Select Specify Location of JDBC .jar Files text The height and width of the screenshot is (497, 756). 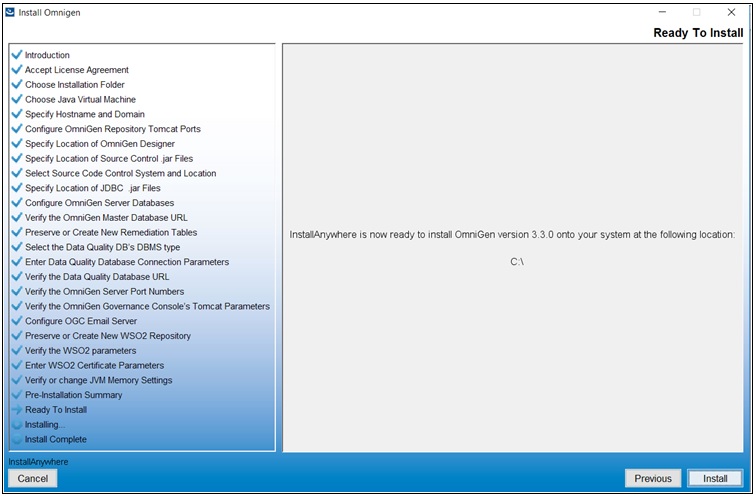pos(93,188)
